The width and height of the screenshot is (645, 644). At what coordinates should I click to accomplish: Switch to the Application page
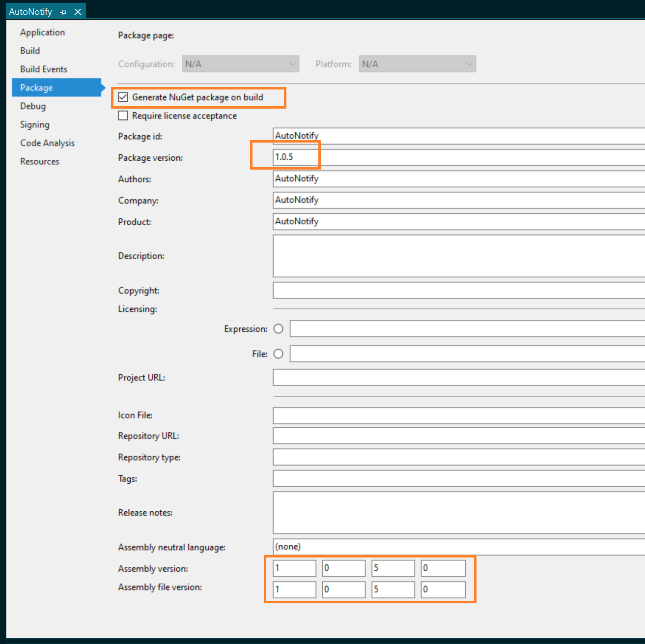[x=42, y=32]
